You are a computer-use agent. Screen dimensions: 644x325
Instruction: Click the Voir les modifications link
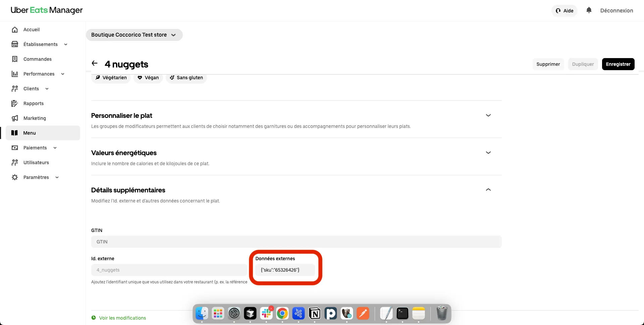(x=122, y=318)
